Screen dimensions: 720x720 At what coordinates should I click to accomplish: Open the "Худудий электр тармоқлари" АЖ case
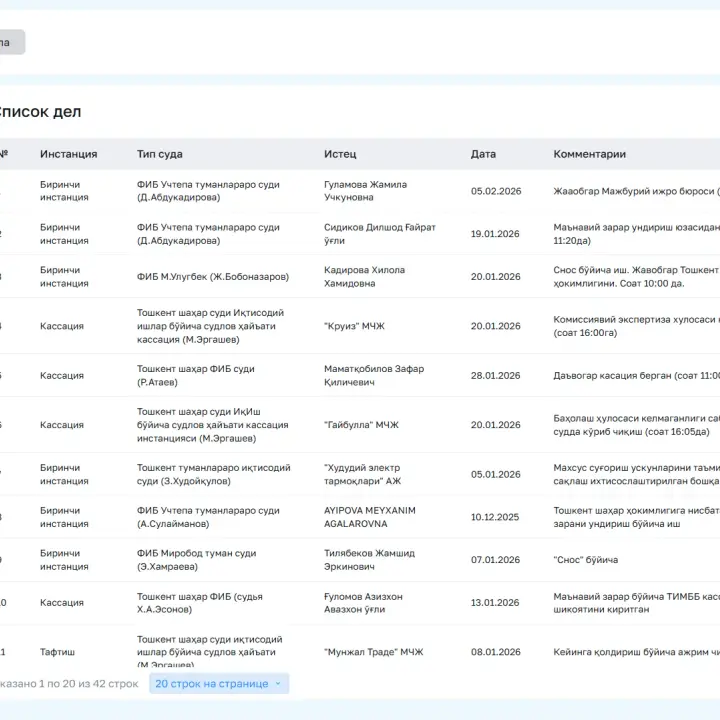360,474
